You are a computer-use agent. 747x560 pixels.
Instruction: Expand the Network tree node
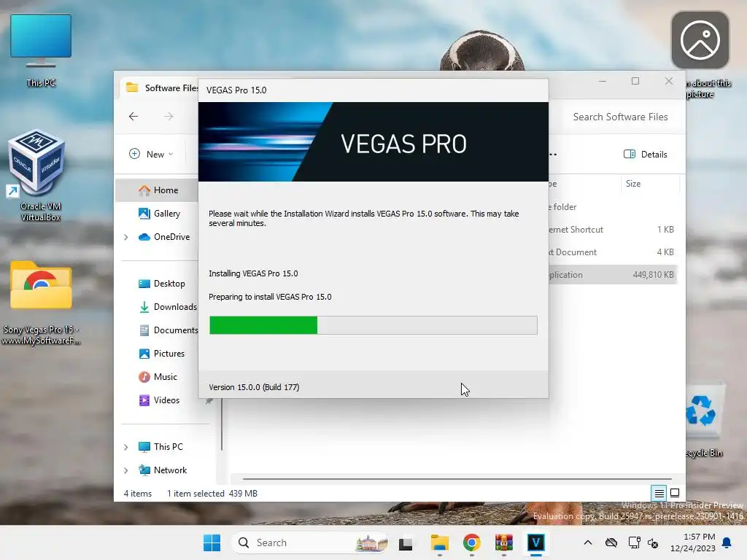click(x=125, y=470)
